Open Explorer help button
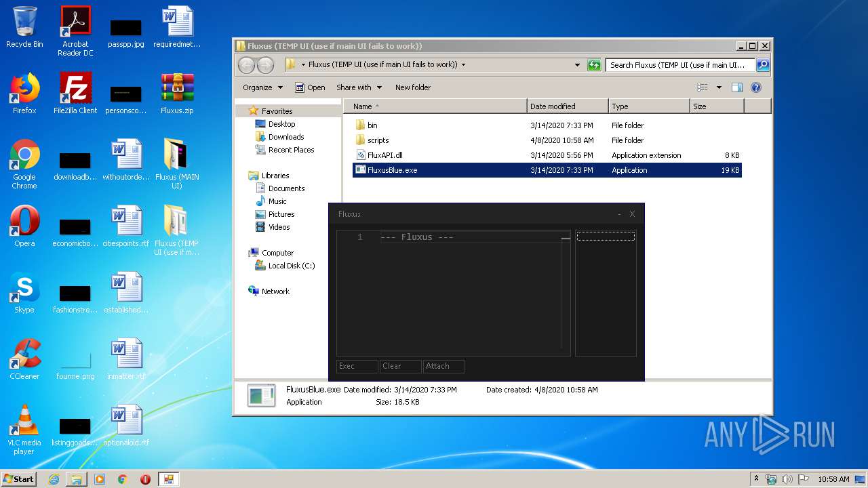 (x=756, y=87)
